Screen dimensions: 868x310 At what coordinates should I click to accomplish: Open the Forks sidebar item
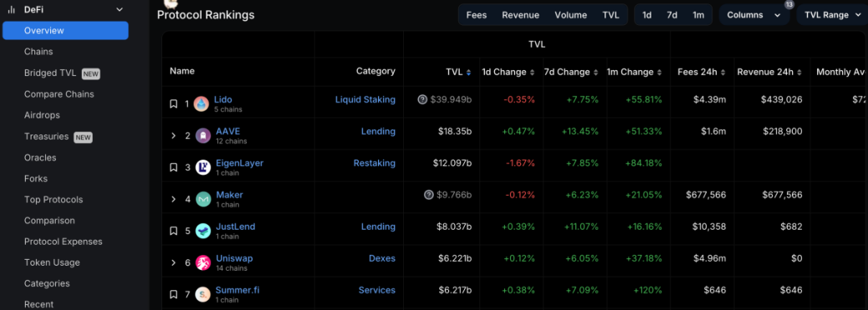35,178
